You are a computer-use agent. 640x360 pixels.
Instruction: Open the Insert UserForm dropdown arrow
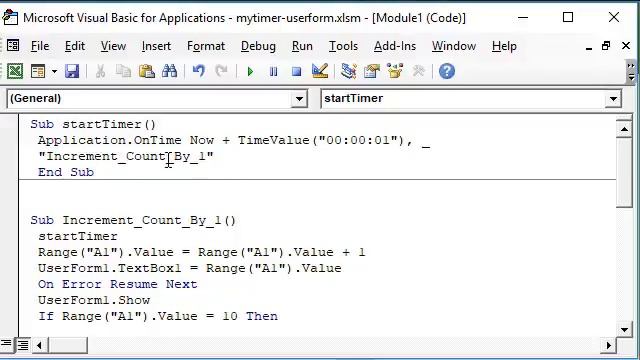[54, 72]
